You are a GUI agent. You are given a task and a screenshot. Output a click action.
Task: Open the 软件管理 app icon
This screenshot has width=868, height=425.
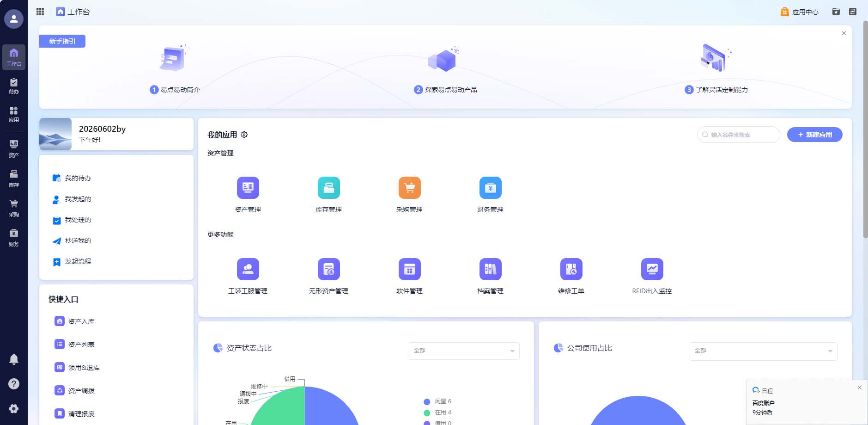[x=410, y=269]
